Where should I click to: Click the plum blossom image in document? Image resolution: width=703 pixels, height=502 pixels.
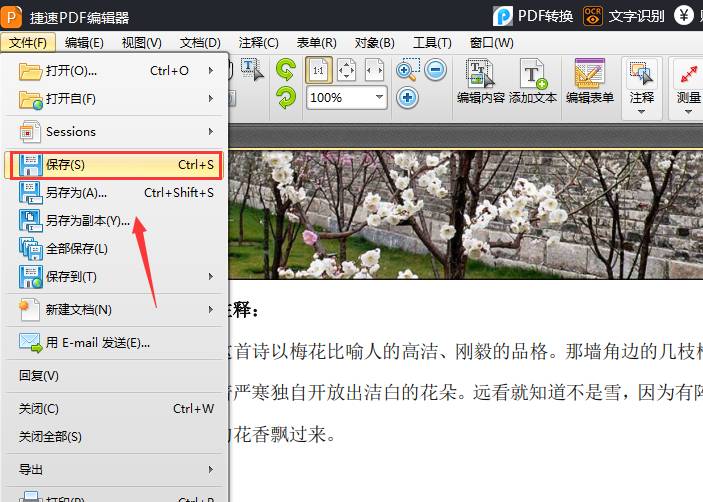coord(465,214)
